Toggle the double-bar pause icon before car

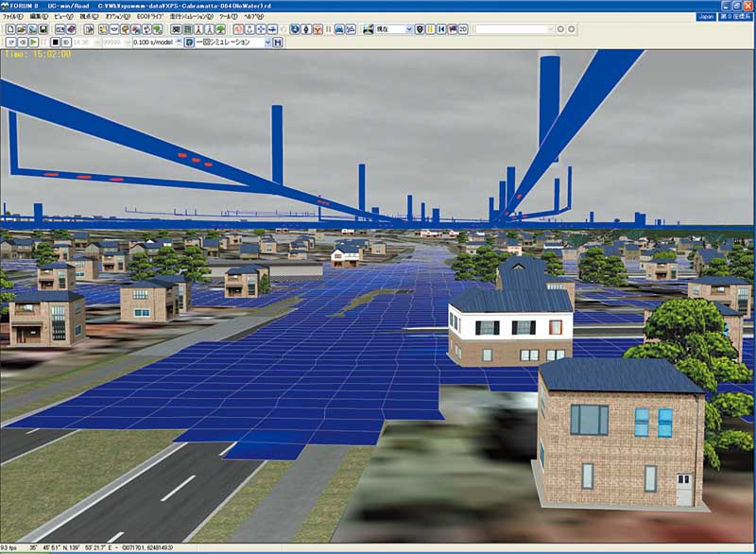[328, 29]
